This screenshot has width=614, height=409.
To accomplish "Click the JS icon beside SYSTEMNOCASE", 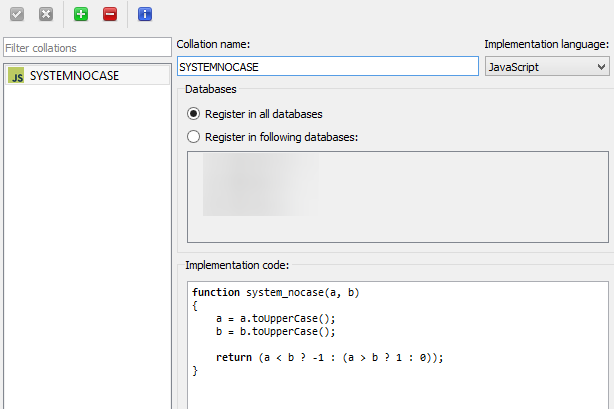I will 16,75.
